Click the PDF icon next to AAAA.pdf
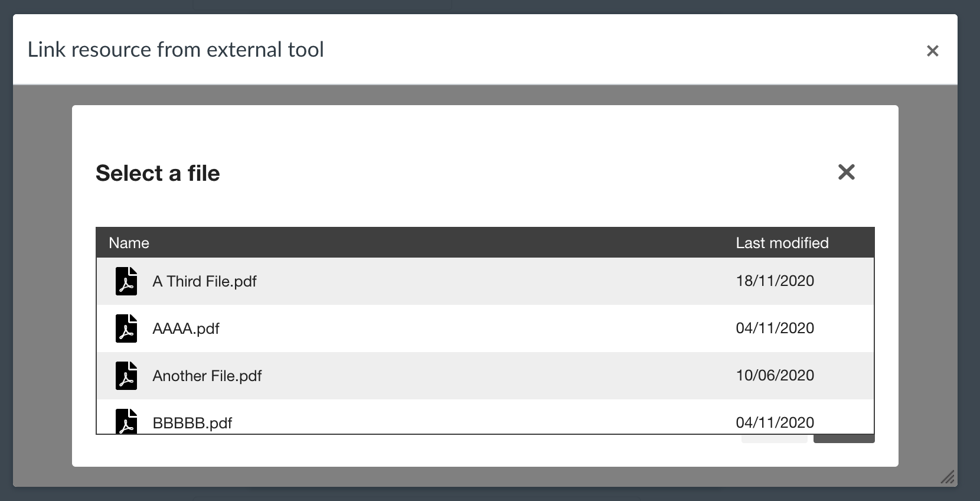 126,328
